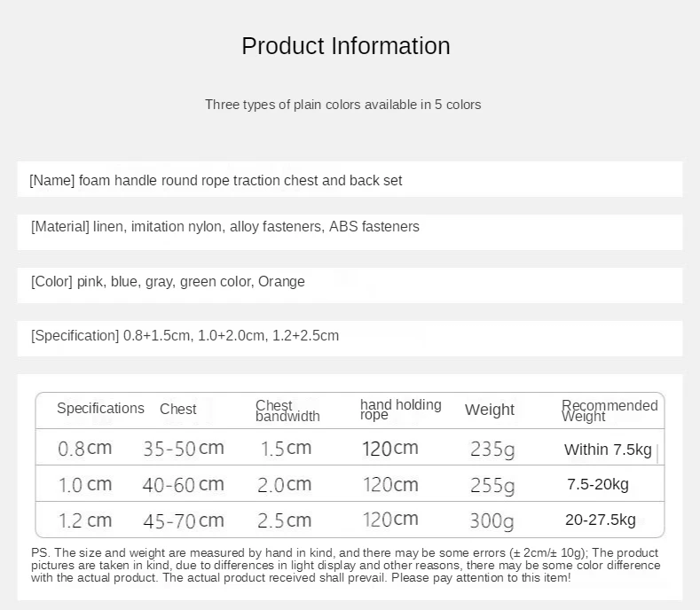Click the 2.0cm chest bandwidth cell
The width and height of the screenshot is (700, 610).
point(285,485)
